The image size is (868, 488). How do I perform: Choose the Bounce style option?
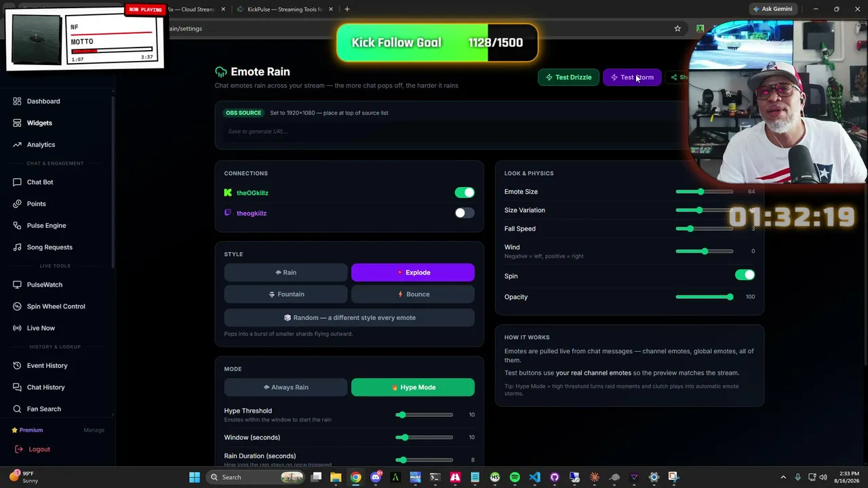(x=413, y=294)
